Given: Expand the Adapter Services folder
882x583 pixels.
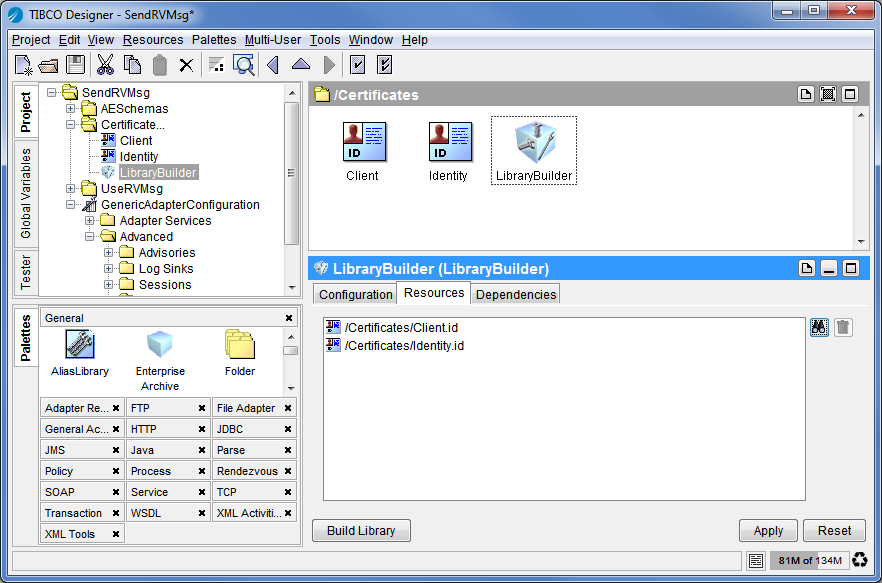Looking at the screenshot, I should tap(89, 221).
